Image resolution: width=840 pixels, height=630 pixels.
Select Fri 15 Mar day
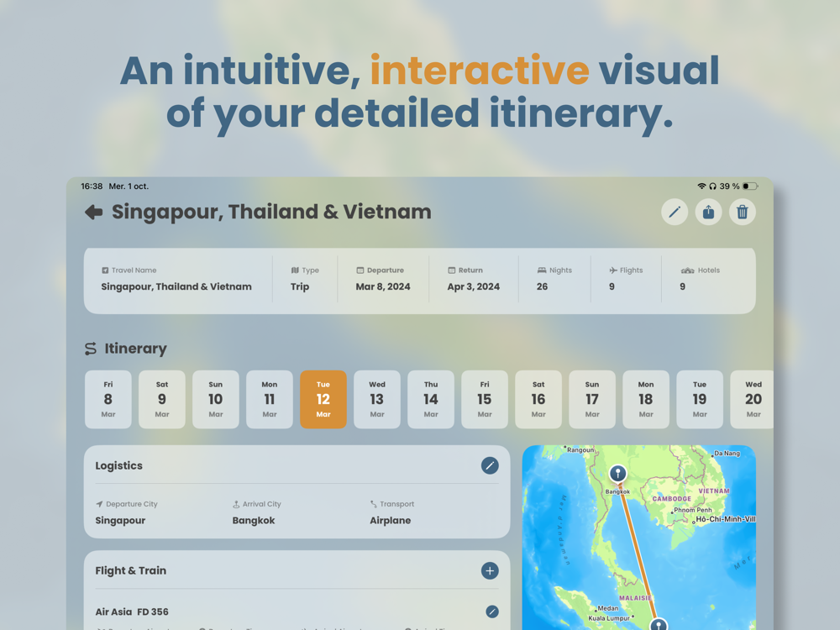point(485,399)
